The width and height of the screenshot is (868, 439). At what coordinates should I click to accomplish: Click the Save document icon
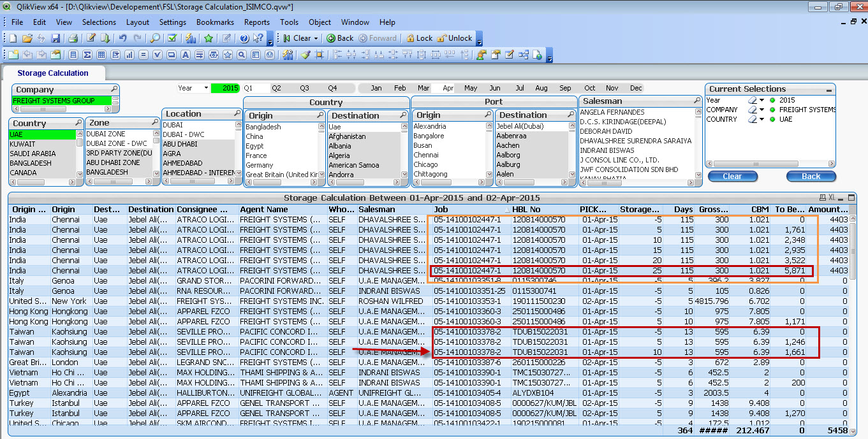pyautogui.click(x=55, y=38)
